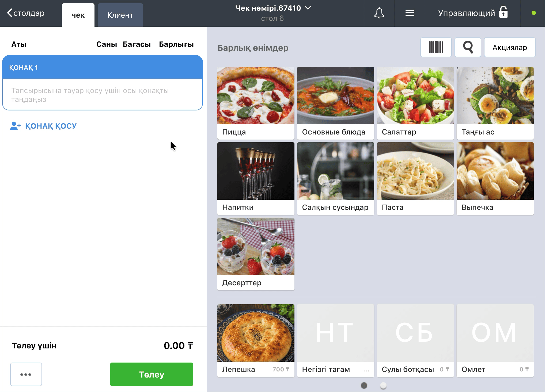Switch to the чек tab
This screenshot has width=545, height=392.
click(x=78, y=15)
